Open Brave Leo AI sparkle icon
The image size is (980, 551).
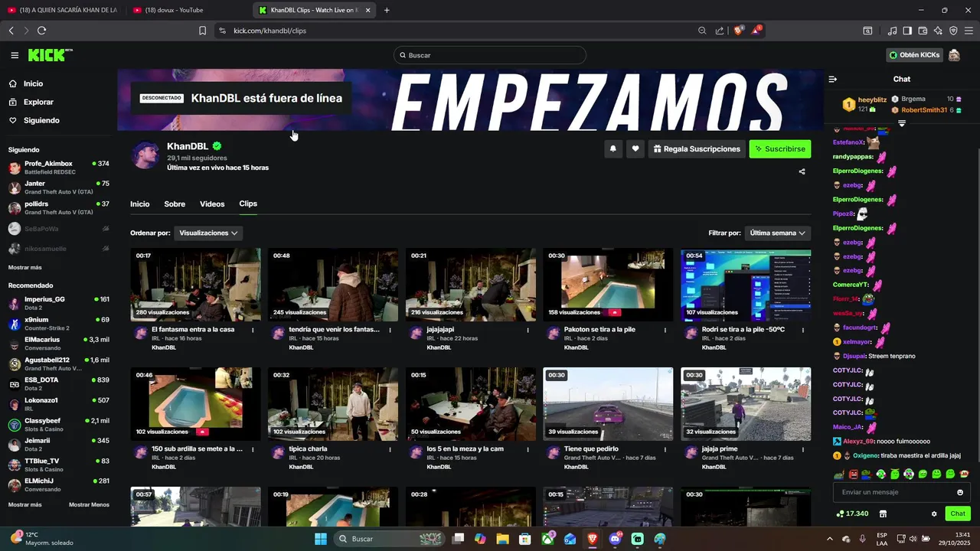point(938,31)
